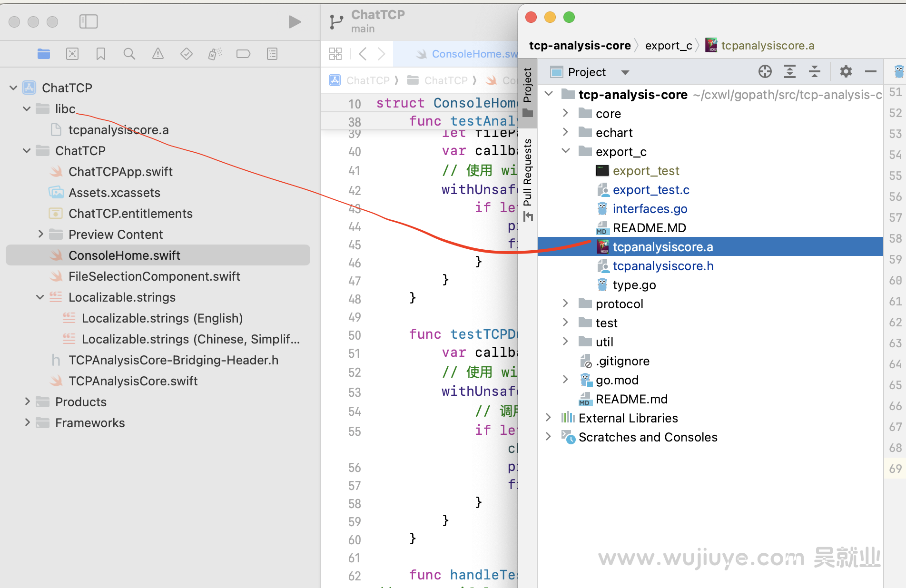Open the Project navigator folder icon in Xcode
This screenshot has width=906, height=588.
44,54
